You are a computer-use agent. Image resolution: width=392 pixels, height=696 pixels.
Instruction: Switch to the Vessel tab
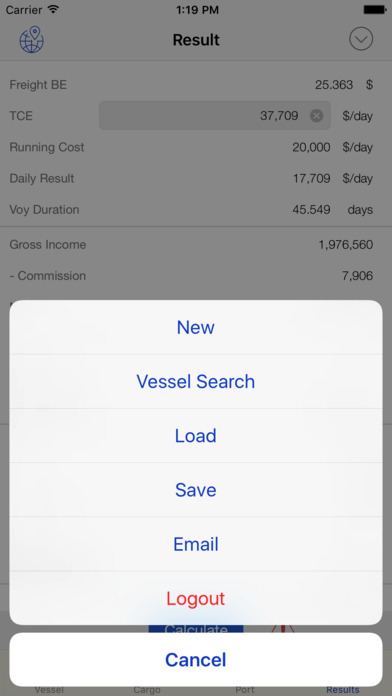point(49,690)
